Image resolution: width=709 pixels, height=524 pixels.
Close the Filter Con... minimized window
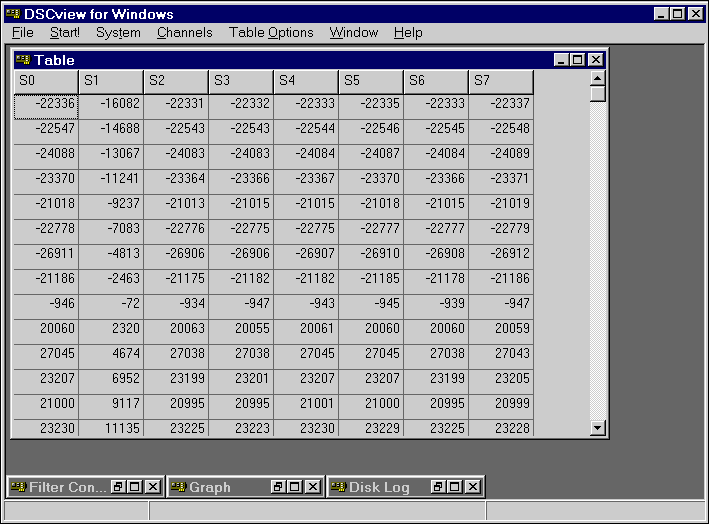153,487
